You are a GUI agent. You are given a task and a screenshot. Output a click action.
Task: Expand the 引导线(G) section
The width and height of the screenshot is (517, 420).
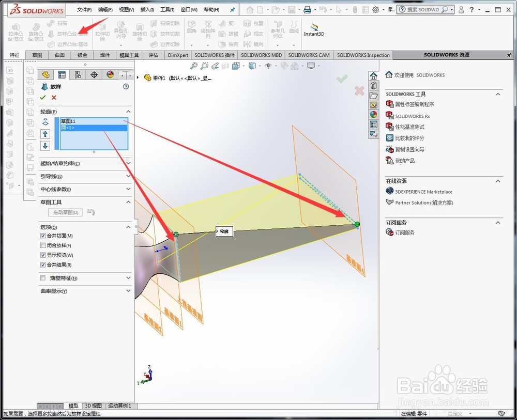click(128, 176)
